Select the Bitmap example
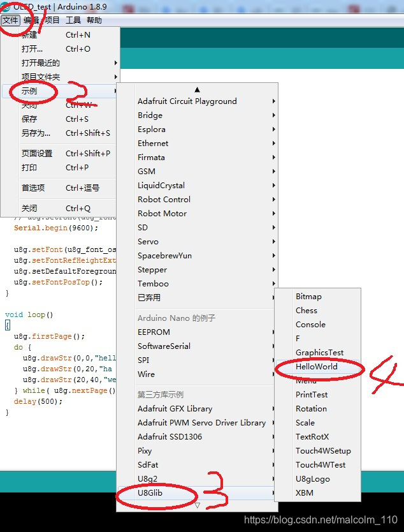Viewport: 404px width, 532px height. 317,297
